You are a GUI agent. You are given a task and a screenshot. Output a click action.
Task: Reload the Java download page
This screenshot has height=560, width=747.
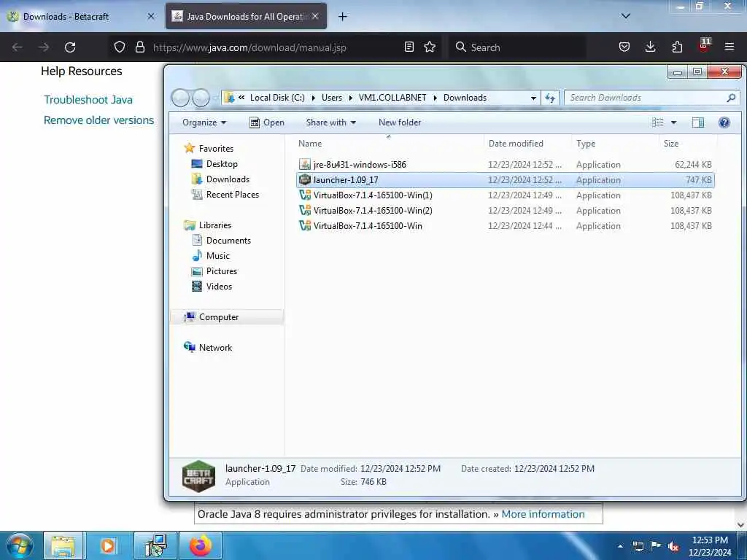70,47
